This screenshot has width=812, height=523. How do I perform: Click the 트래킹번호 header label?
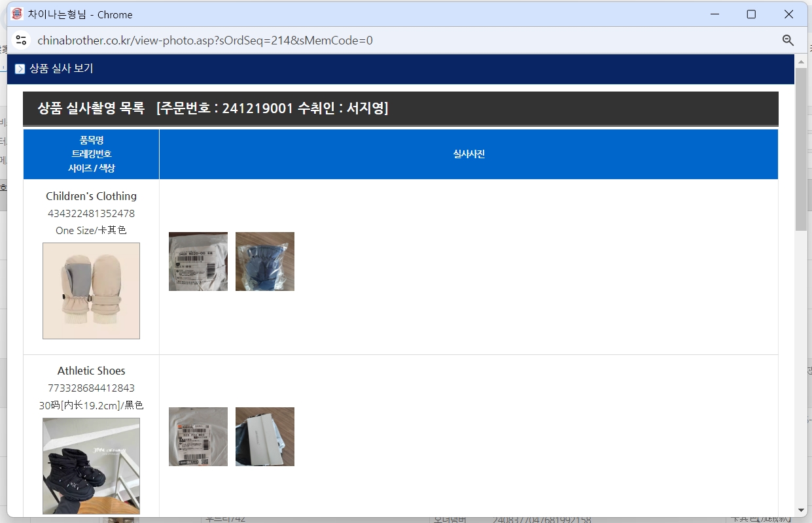tap(92, 154)
